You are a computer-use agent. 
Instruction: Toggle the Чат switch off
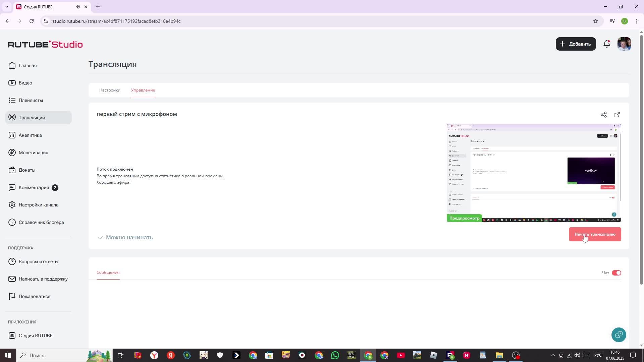616,273
